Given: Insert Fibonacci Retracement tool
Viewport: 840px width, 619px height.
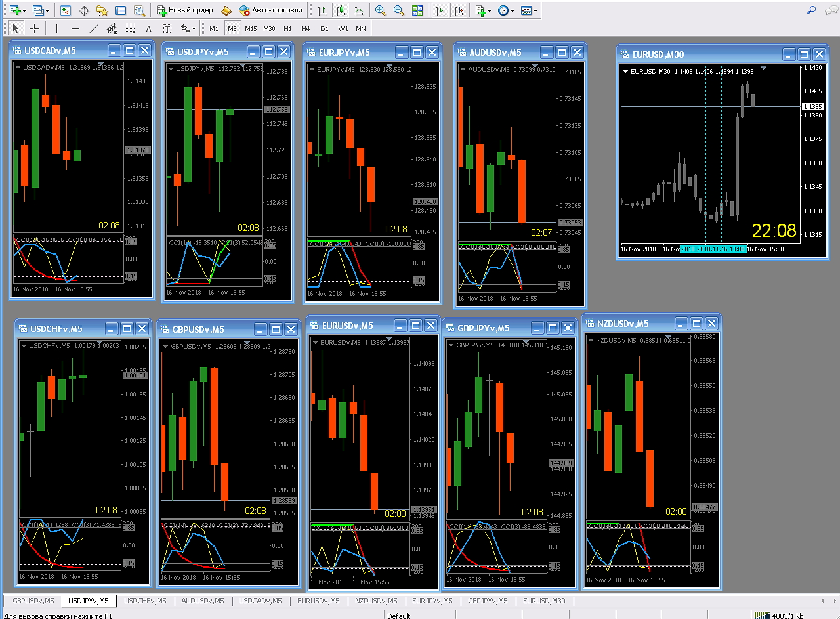Looking at the screenshot, I should coord(131,28).
